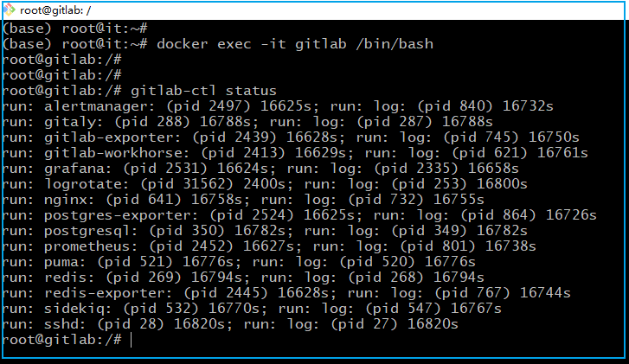Click the 'gitlab-ctl status' command line
This screenshot has height=364, width=629.
coord(139,91)
